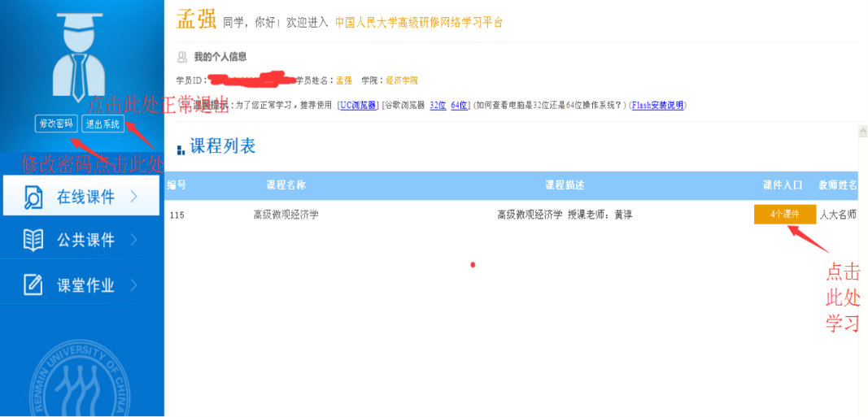Screen dimensions: 868x417
Task: Click the blue squares icon before 课程列表
Action: [x=181, y=150]
